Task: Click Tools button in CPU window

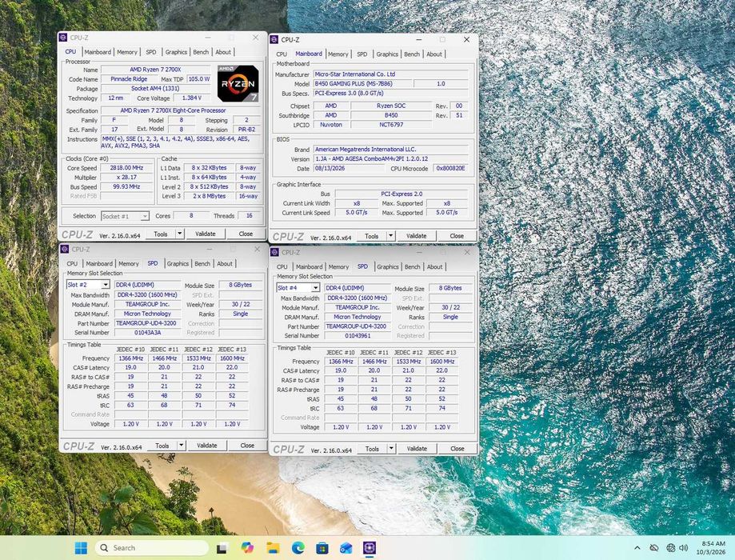Action: pos(160,234)
